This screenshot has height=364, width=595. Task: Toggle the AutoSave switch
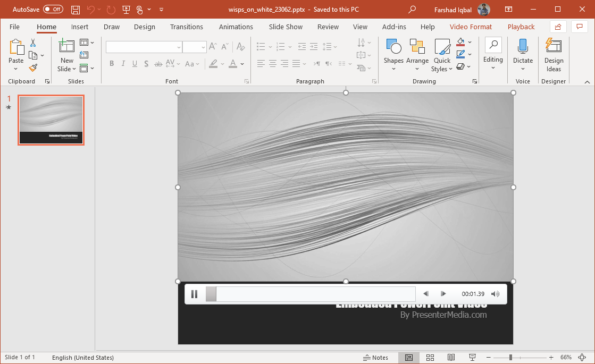[53, 10]
